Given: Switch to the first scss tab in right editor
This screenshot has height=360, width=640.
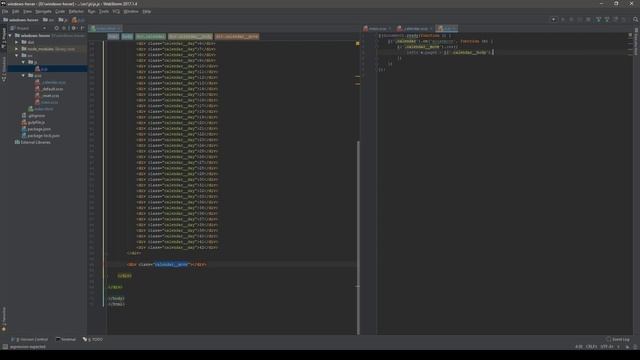Looking at the screenshot, I should point(377,29).
